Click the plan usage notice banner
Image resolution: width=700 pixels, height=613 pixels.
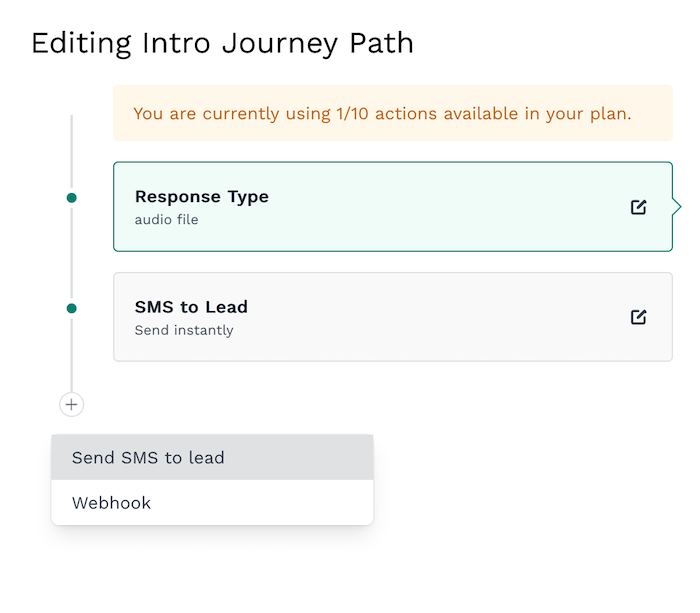(393, 113)
